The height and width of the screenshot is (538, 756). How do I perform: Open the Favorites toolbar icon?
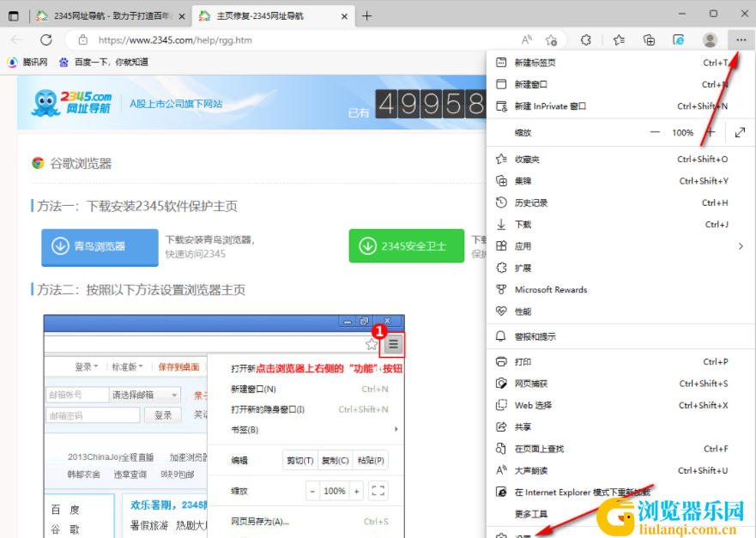coord(619,40)
